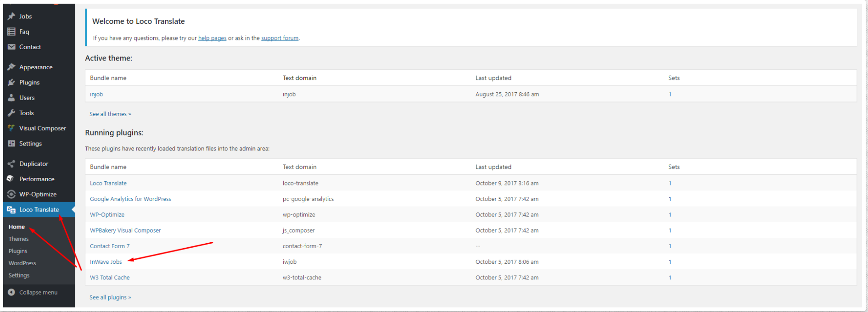Screen dimensions: 868x312
Task: Click the Loco Translate icon
Action: coord(11,210)
